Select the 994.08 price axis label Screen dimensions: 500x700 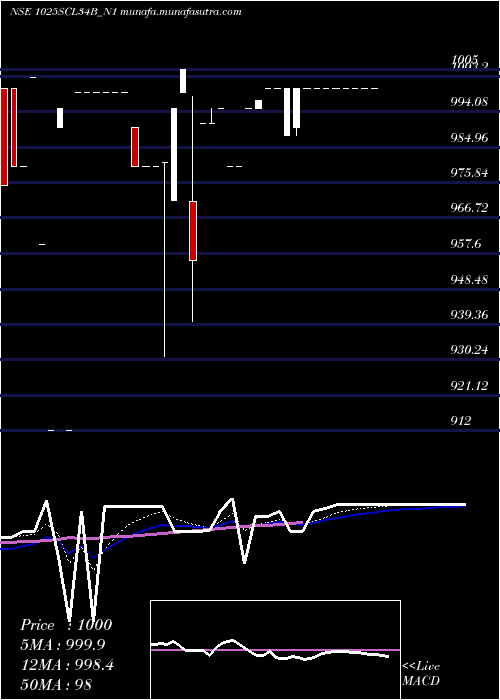[x=469, y=102]
